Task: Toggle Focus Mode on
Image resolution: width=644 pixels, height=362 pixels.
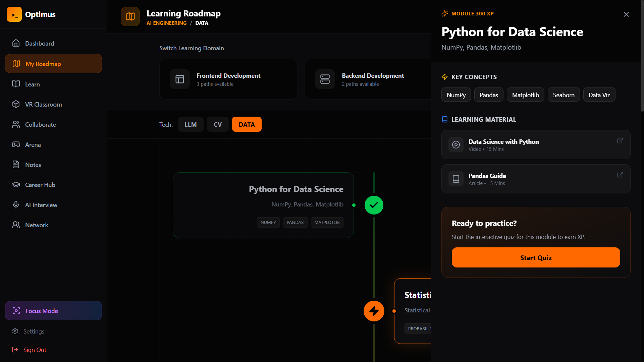Action: [x=53, y=311]
